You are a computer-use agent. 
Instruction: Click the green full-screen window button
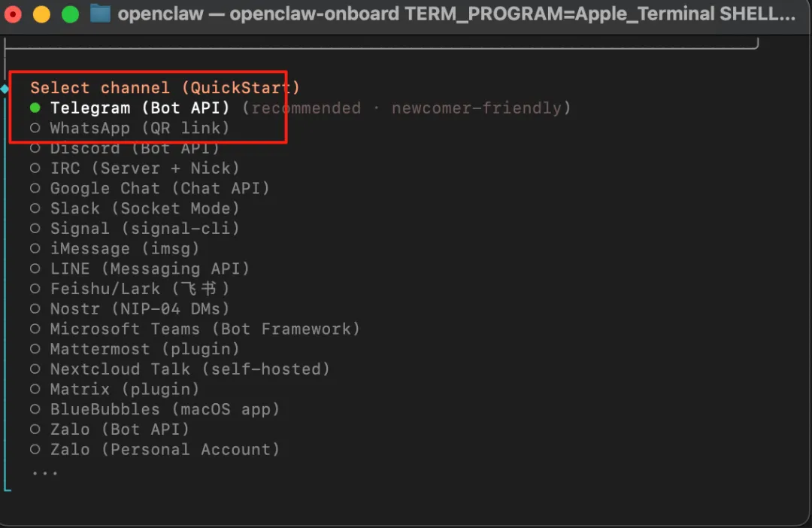pos(70,14)
